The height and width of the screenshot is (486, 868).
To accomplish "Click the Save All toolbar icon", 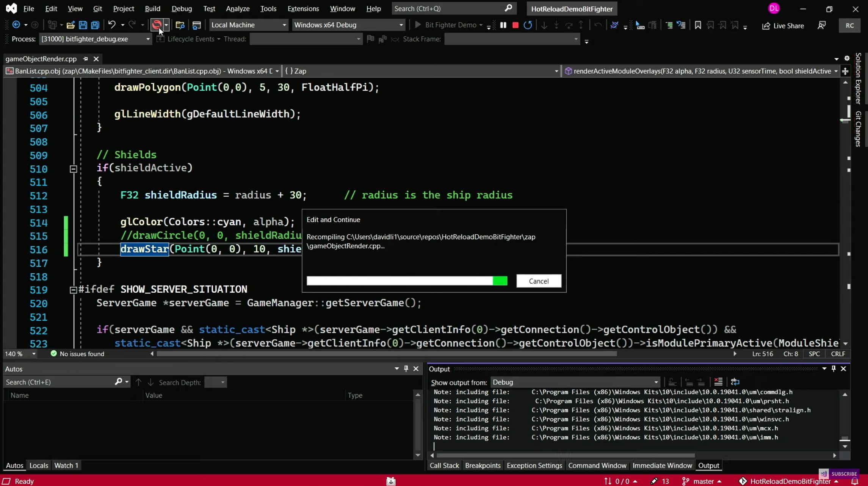I will pos(95,25).
